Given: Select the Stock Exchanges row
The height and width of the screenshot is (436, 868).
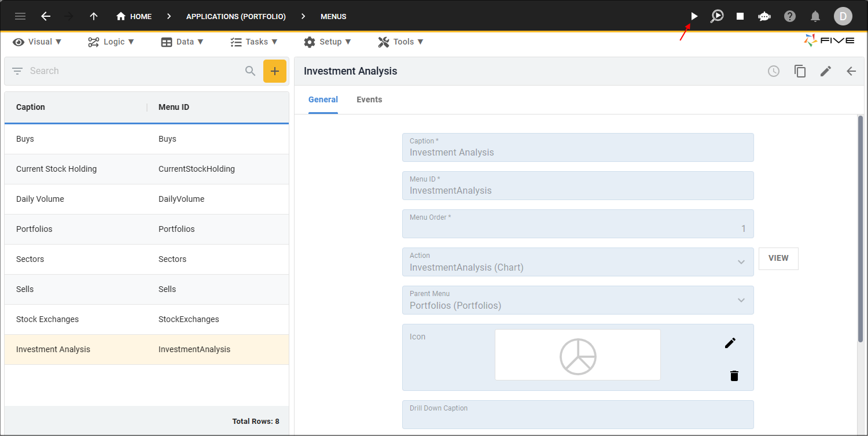Looking at the screenshot, I should [146, 319].
